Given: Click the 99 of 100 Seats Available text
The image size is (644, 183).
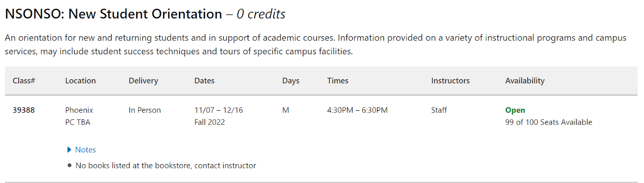Looking at the screenshot, I should pyautogui.click(x=549, y=122).
